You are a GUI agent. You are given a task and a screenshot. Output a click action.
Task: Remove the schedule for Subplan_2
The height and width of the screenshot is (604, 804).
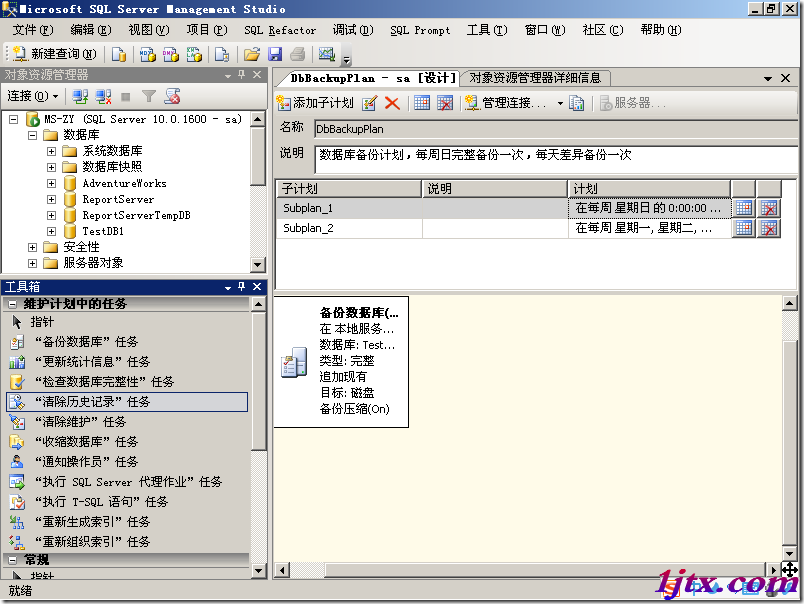769,228
